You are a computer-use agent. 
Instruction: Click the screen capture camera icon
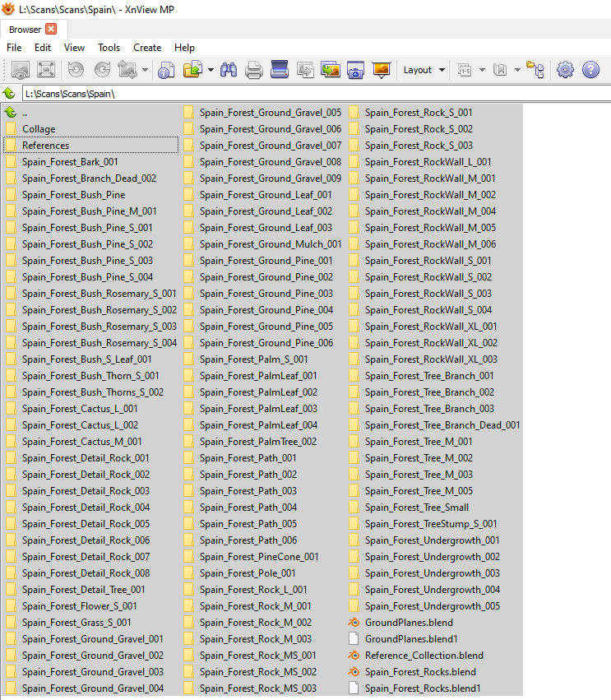(x=356, y=70)
